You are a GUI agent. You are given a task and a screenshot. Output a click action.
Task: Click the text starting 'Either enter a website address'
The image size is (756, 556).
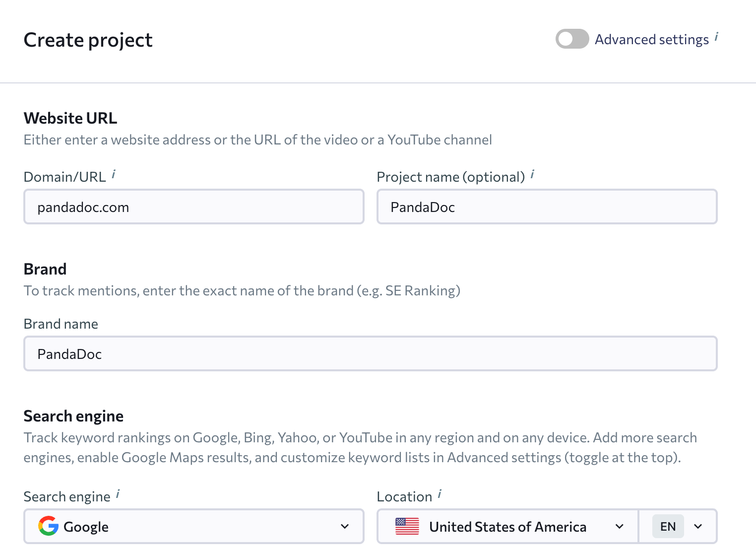258,140
